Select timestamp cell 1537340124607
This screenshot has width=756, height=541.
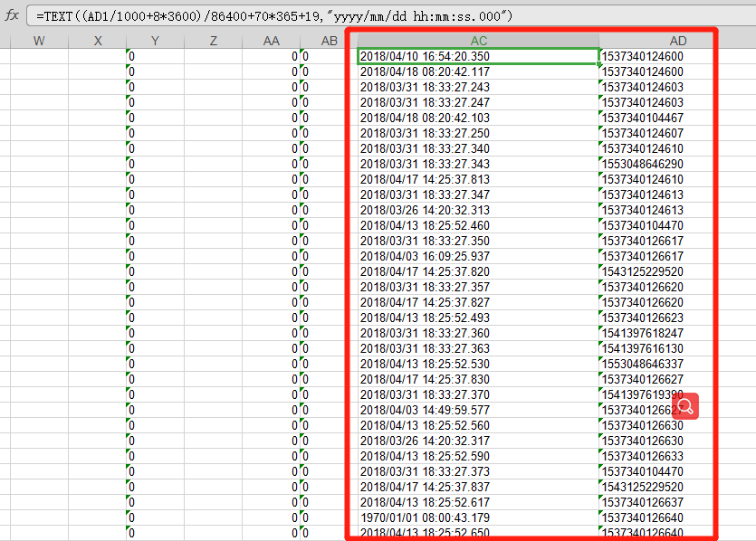pyautogui.click(x=677, y=134)
